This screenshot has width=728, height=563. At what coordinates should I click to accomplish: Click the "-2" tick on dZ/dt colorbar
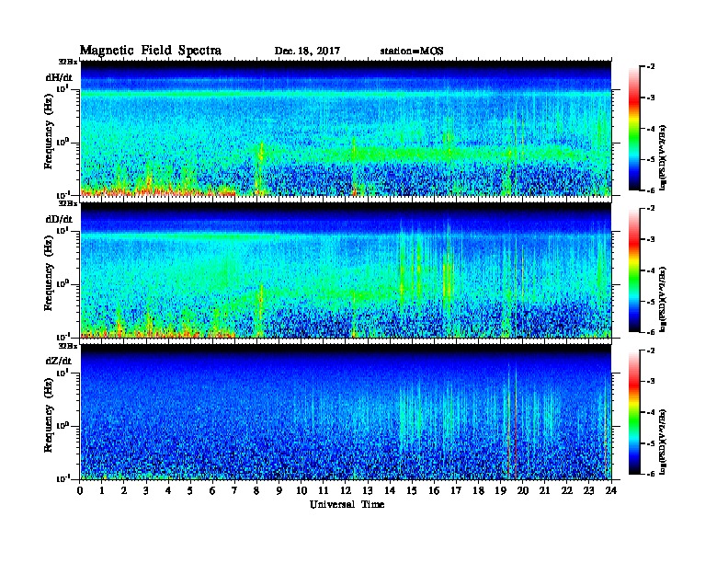click(x=651, y=350)
